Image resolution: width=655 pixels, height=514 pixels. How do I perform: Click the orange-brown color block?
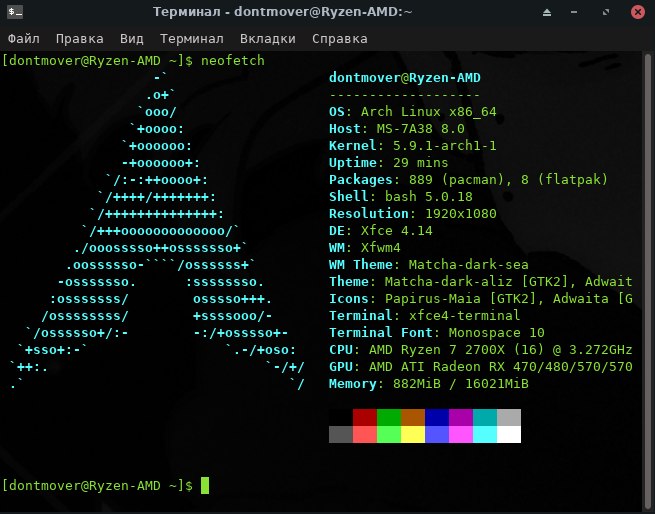[x=413, y=417]
